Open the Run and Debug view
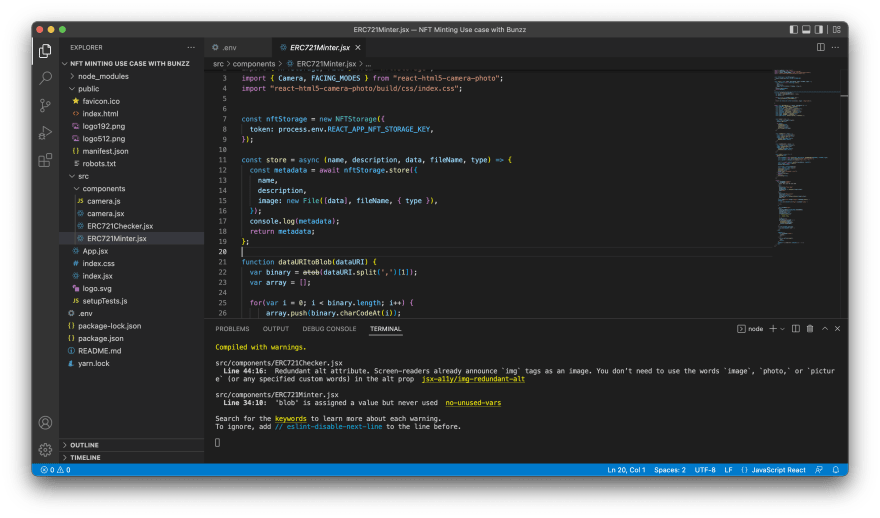Image resolution: width=880 pixels, height=518 pixels. pos(45,133)
